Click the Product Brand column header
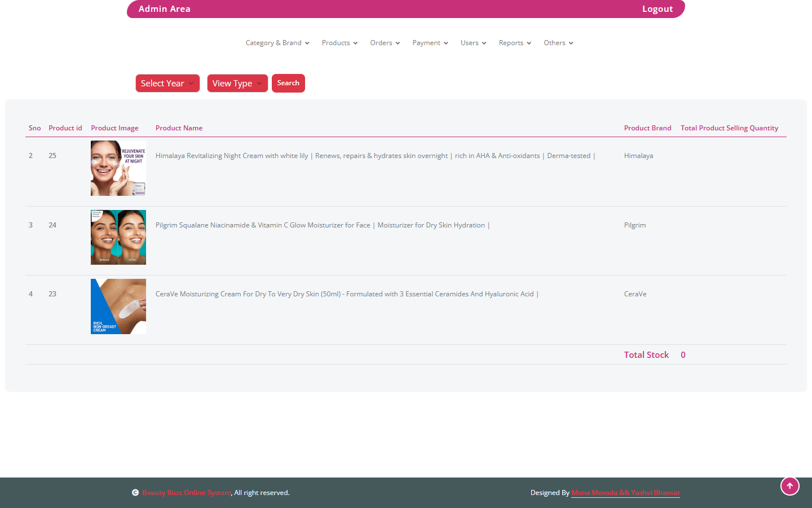The image size is (812, 508). coord(647,128)
